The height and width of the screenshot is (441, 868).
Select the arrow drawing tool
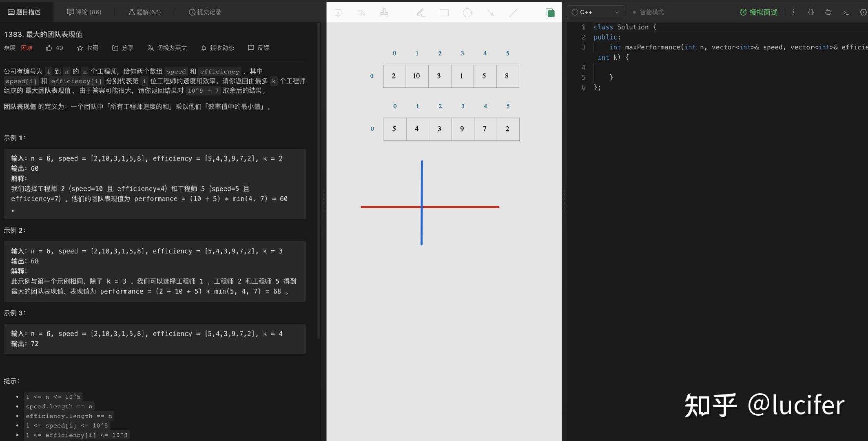490,13
